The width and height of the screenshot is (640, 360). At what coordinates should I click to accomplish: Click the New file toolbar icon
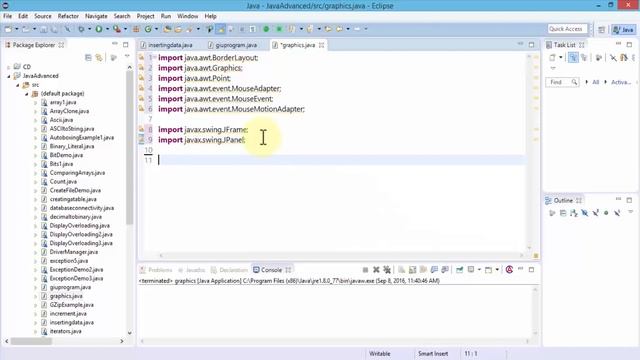coord(8,29)
